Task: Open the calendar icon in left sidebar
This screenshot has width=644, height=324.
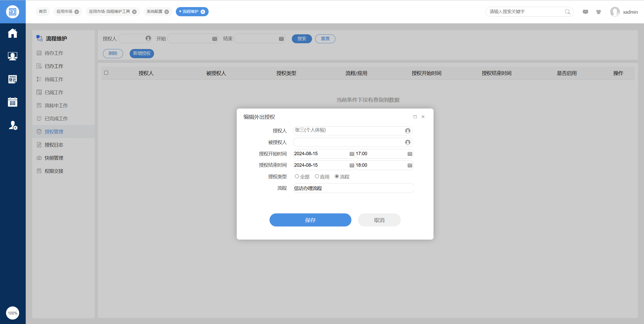Action: click(x=13, y=102)
